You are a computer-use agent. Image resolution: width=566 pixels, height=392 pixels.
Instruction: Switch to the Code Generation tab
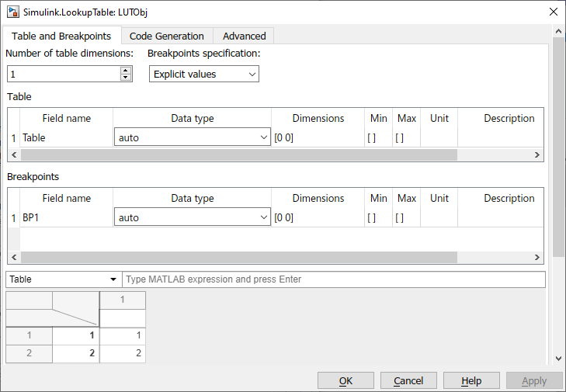(x=166, y=36)
